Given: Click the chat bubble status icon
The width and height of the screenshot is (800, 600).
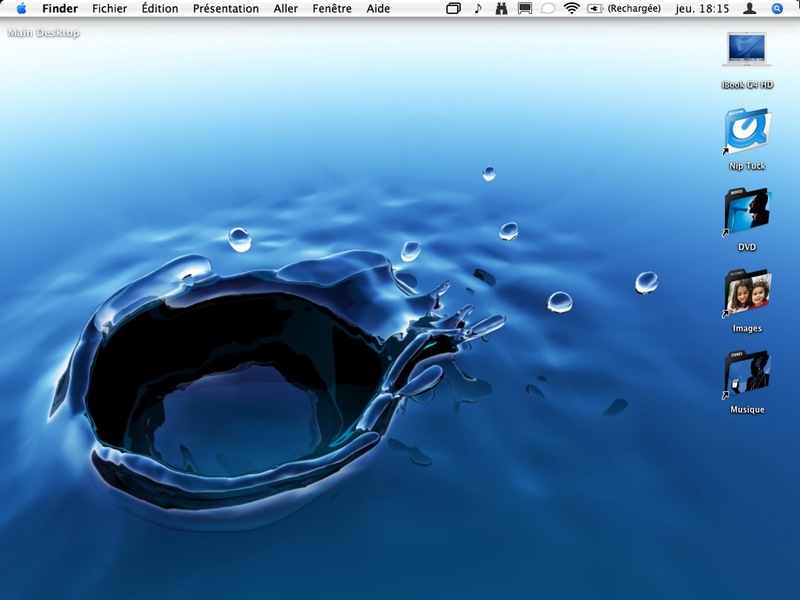Looking at the screenshot, I should pyautogui.click(x=547, y=9).
